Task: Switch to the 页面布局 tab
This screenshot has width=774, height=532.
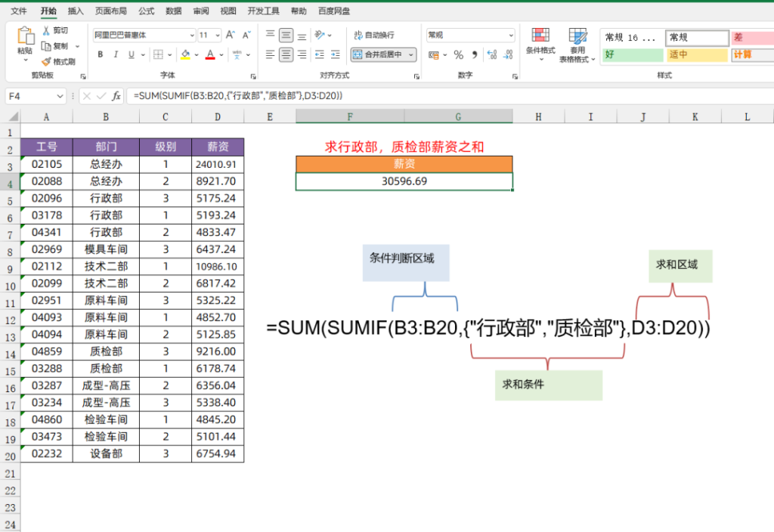Action: coord(110,11)
